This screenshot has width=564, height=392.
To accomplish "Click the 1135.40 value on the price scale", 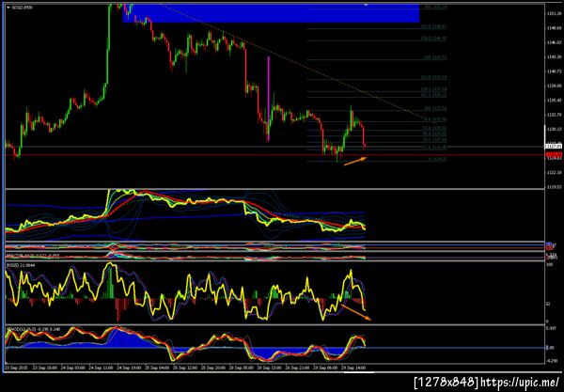I will 554,100.
